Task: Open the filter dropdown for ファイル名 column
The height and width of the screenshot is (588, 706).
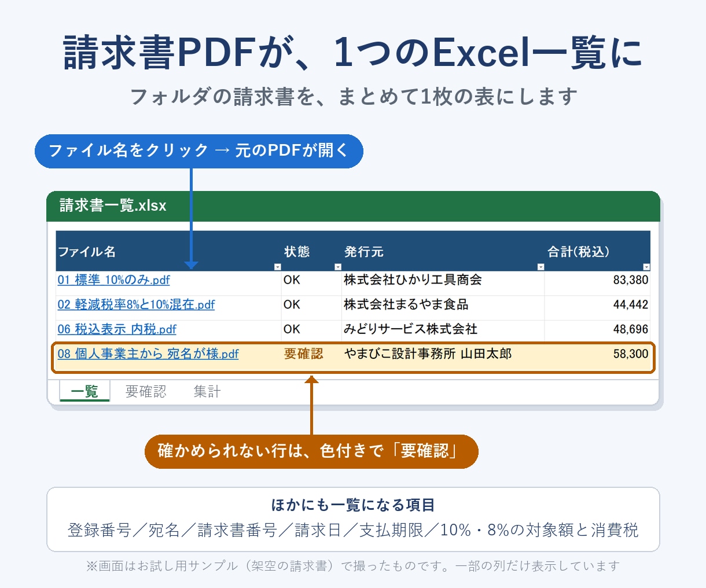Action: (x=277, y=267)
